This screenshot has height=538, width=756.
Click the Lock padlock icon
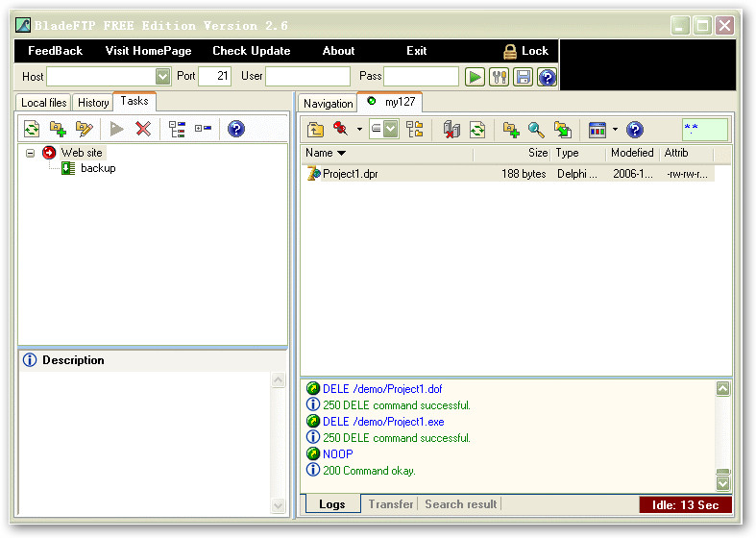(510, 51)
